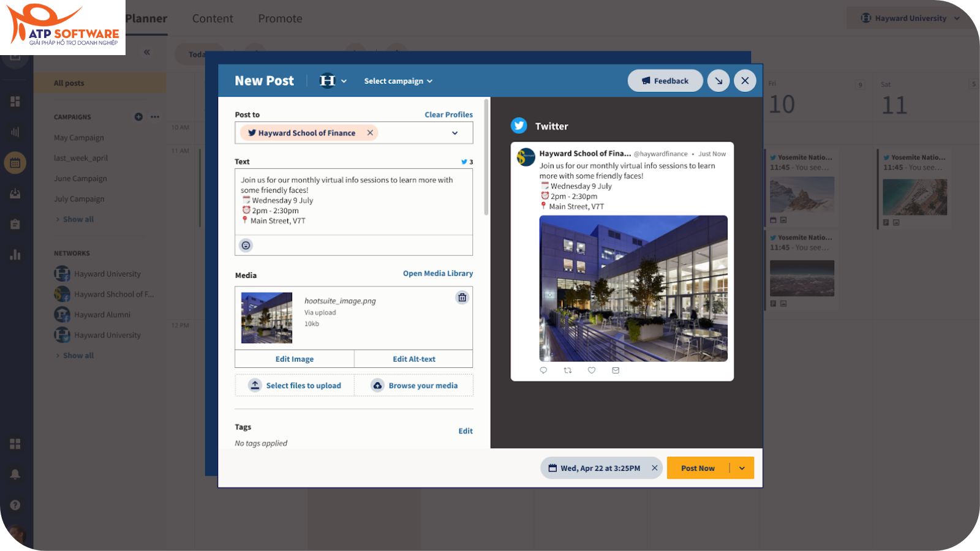
Task: Select May Campaign in sidebar
Action: click(x=79, y=138)
